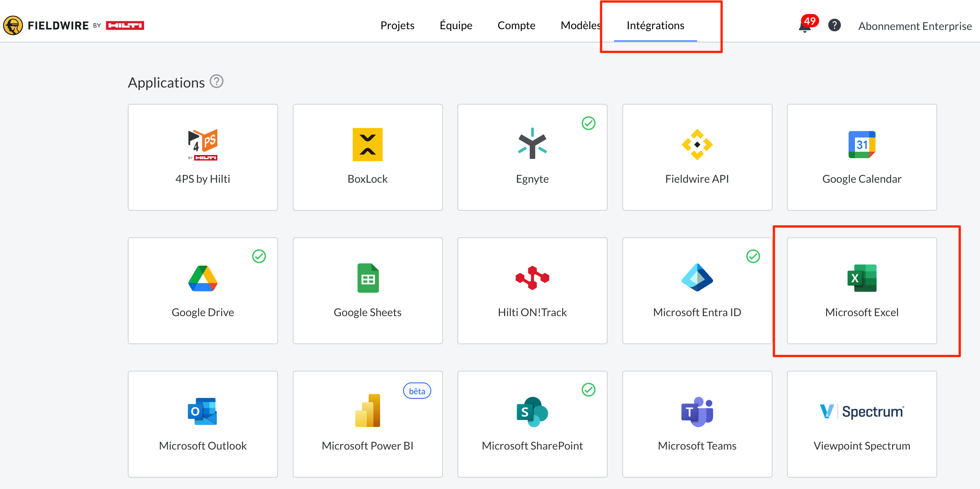The width and height of the screenshot is (980, 489).
Task: Select the Intégrations tab
Action: tap(655, 25)
